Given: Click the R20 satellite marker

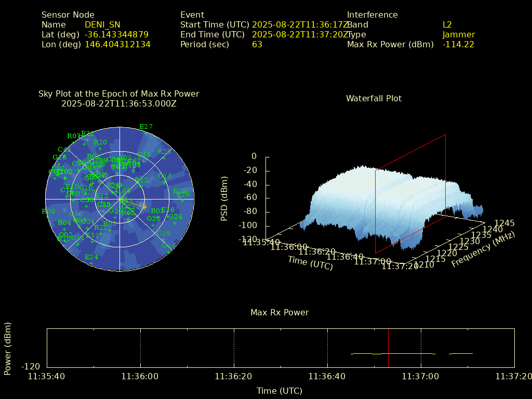Looking at the screenshot, I should 100,148.
